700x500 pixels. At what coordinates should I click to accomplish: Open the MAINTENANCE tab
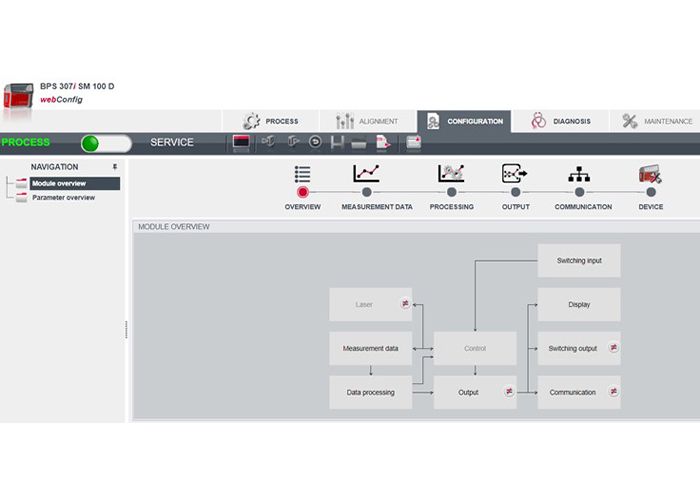[x=656, y=121]
